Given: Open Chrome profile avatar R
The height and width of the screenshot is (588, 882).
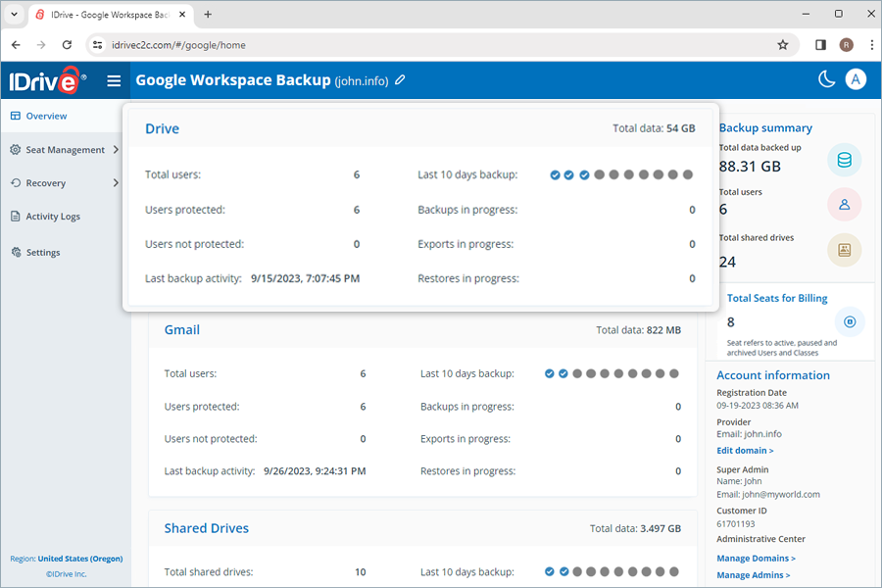Looking at the screenshot, I should [847, 45].
